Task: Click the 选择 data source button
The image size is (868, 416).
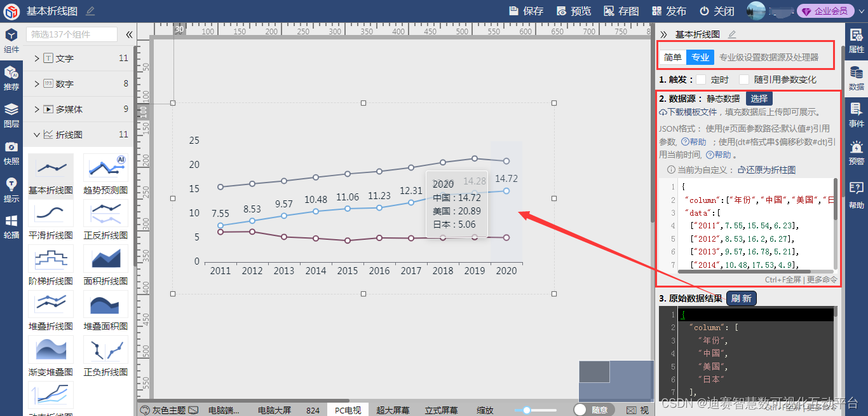Action: point(759,99)
